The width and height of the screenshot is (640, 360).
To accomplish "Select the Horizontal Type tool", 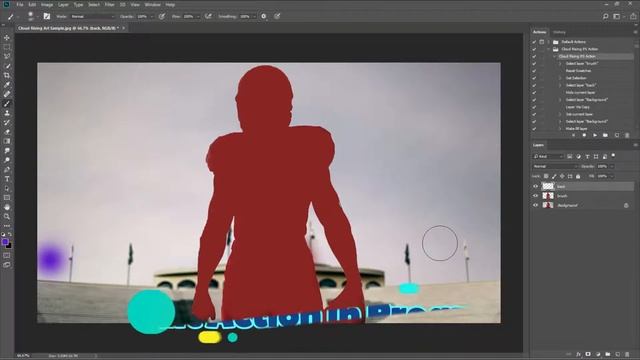I will pyautogui.click(x=7, y=179).
